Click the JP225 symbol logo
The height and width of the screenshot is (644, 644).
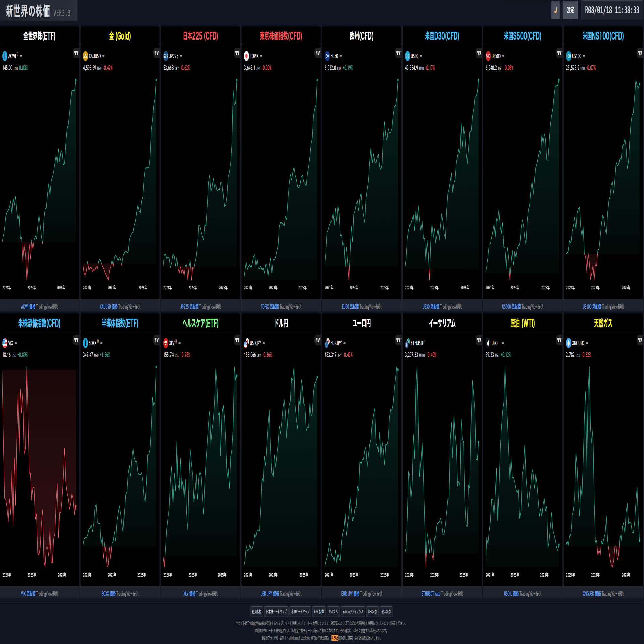pyautogui.click(x=166, y=56)
